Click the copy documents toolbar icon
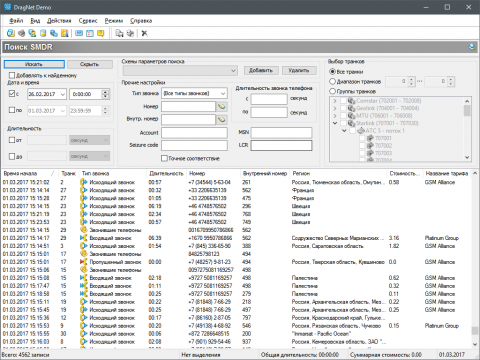 pos(119,33)
